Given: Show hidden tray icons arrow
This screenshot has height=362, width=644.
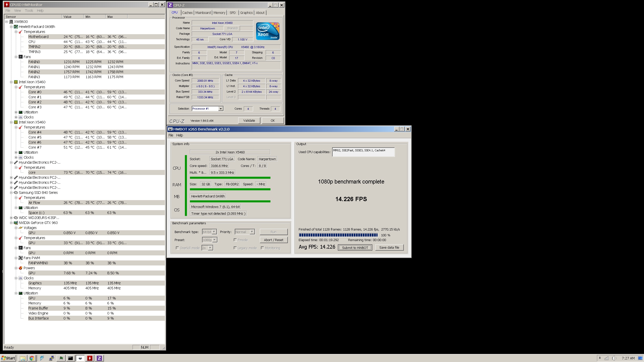Looking at the screenshot, I should click(x=600, y=358).
